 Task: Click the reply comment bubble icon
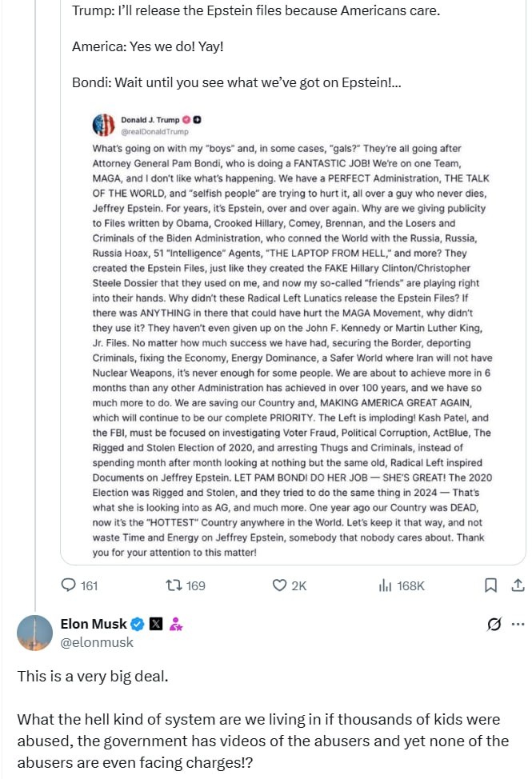(x=69, y=585)
